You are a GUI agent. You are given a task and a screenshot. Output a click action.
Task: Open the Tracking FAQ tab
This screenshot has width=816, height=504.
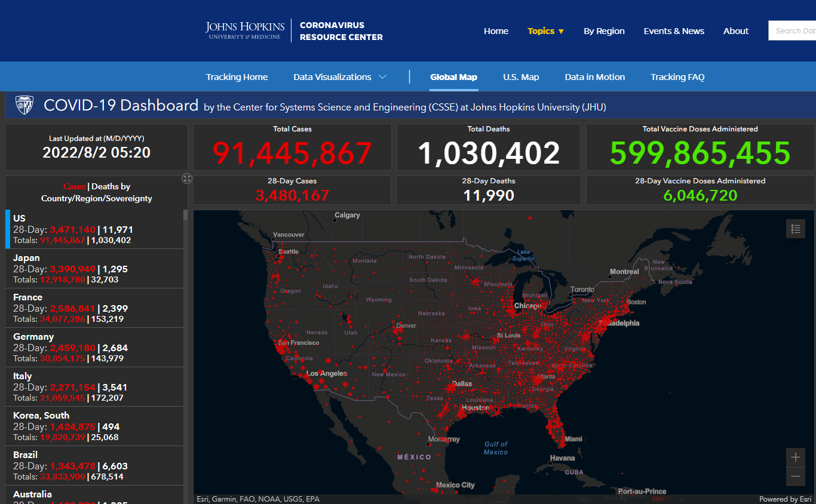(677, 77)
